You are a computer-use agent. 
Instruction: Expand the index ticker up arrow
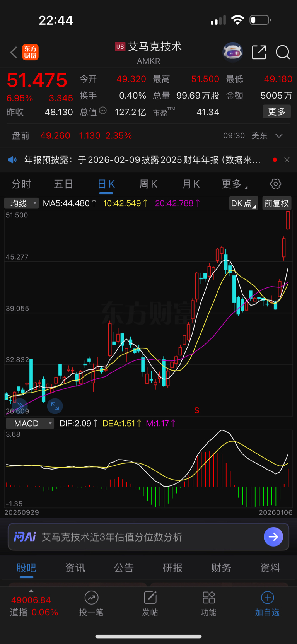31,591
